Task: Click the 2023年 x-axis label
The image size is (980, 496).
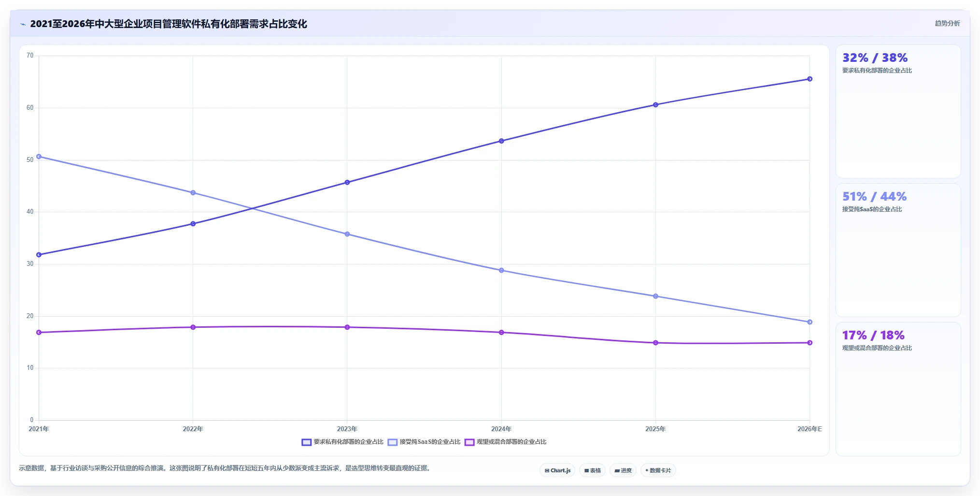Action: click(347, 429)
